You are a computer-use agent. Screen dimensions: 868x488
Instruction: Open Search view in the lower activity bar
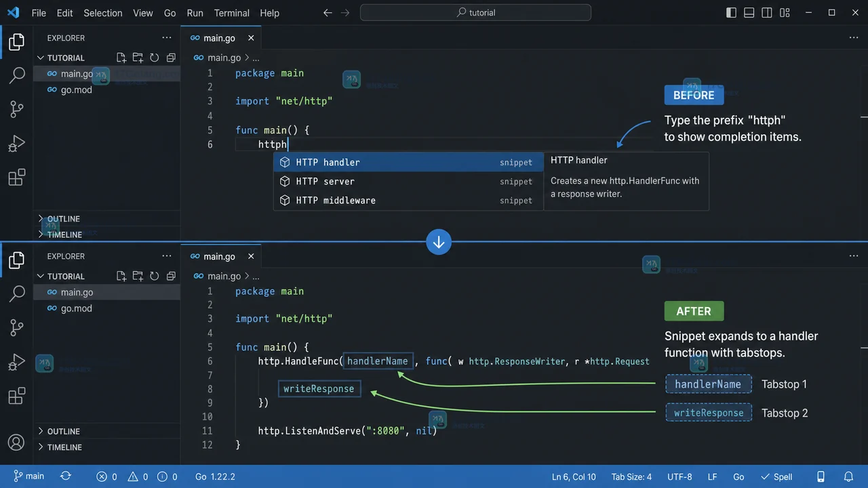click(16, 293)
